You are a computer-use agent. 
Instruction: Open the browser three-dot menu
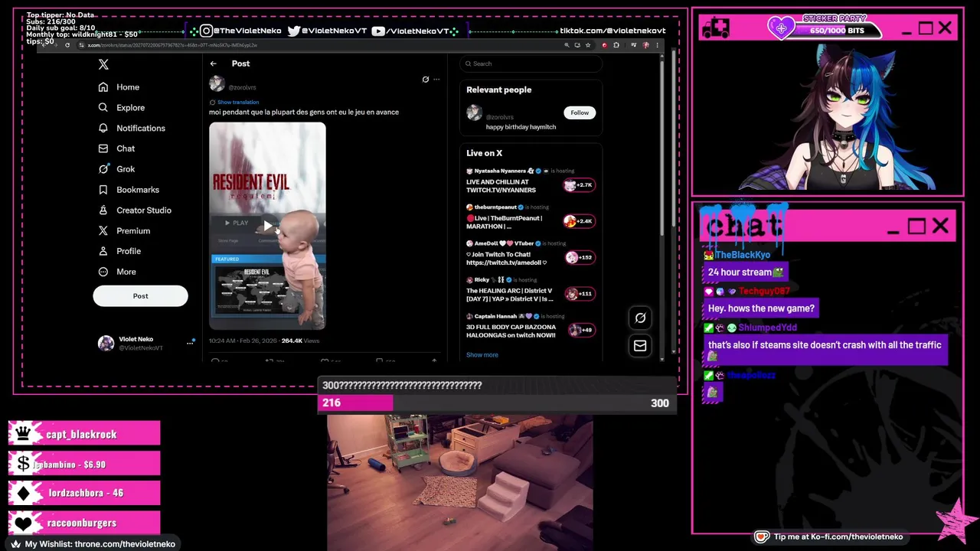click(658, 45)
